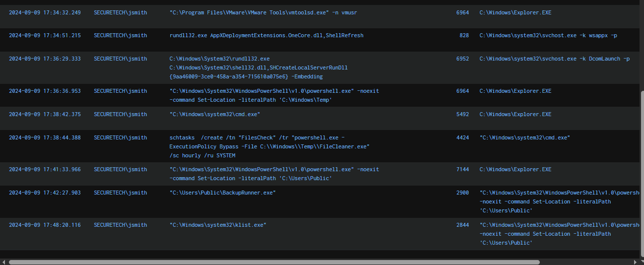Screen dimensions: 644x265
Task: Click process ID 2900
Action: coord(462,193)
